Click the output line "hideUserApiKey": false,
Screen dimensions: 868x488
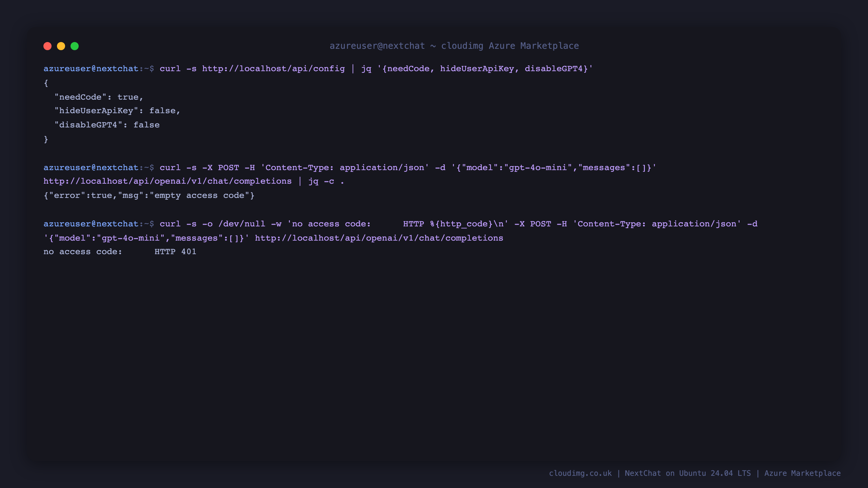117,110
